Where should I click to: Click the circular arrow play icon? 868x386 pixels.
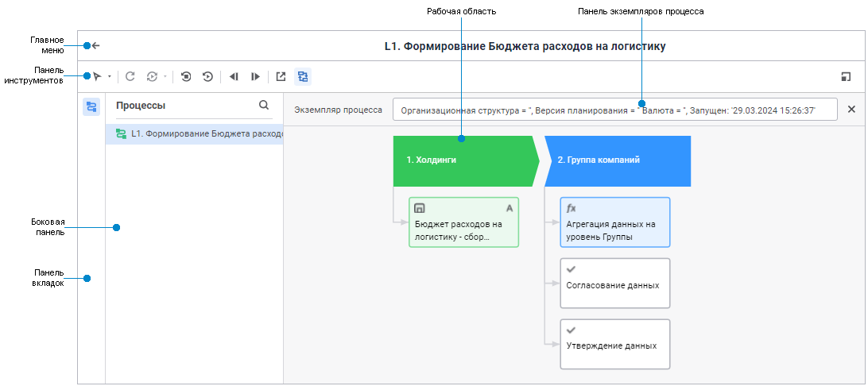[207, 77]
